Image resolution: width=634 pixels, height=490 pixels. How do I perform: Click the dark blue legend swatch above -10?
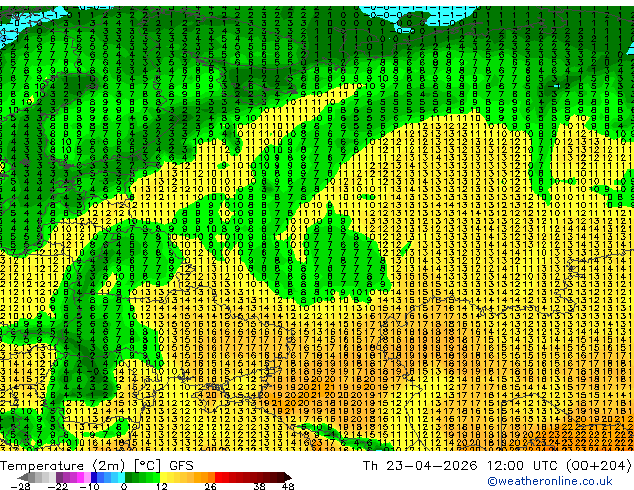pyautogui.click(x=94, y=477)
